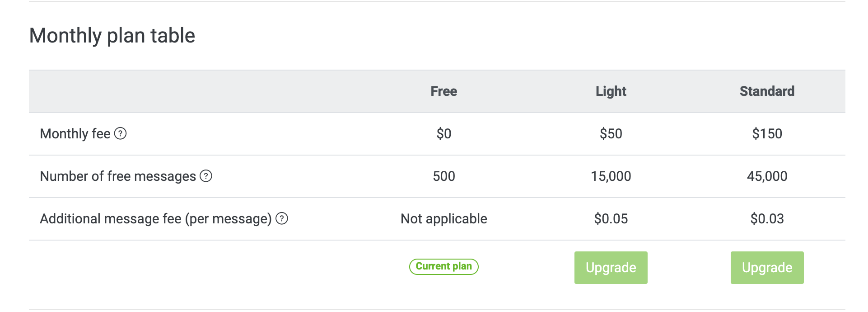The image size is (868, 312).
Task: Click the $50 Light monthly fee cell
Action: pos(611,134)
